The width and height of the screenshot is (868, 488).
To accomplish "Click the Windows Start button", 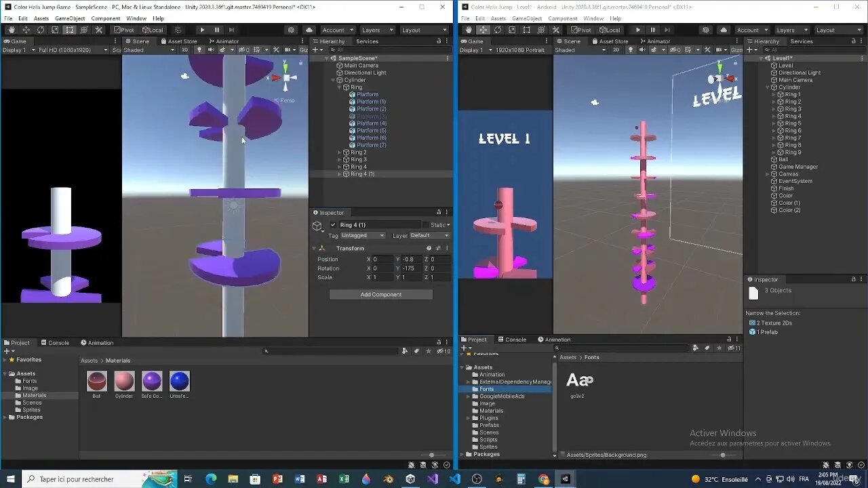I will pos(10,479).
